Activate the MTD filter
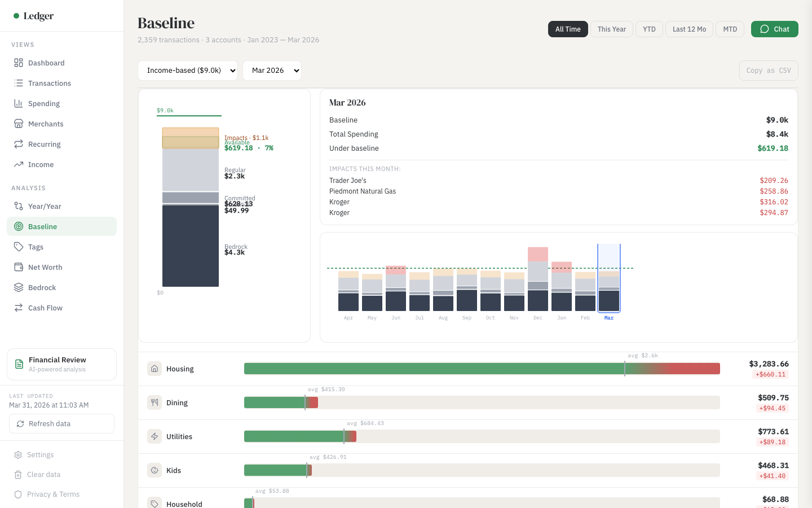 [x=730, y=29]
